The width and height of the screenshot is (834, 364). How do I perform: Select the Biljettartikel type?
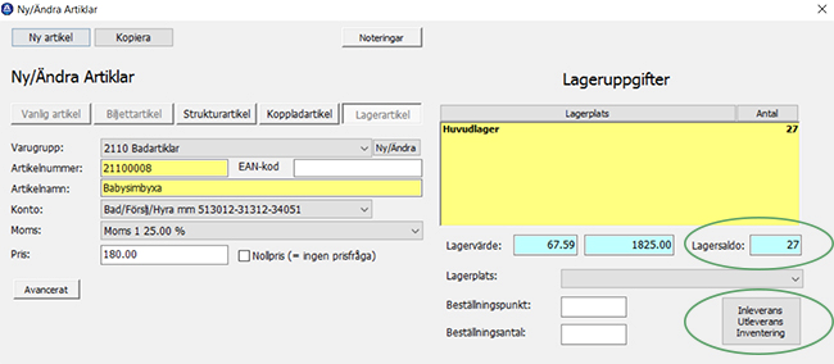pos(134,114)
